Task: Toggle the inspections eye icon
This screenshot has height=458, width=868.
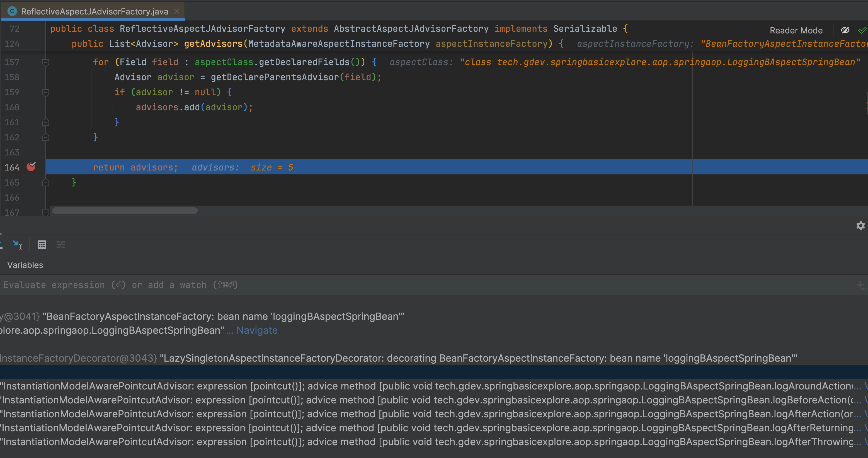Action: 845,30
